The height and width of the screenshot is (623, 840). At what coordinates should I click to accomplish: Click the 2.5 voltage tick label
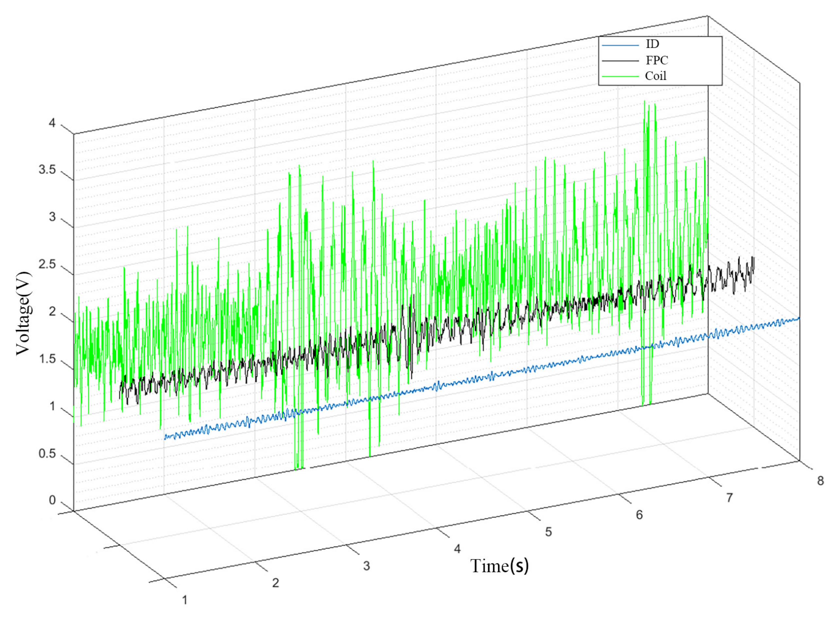click(47, 264)
